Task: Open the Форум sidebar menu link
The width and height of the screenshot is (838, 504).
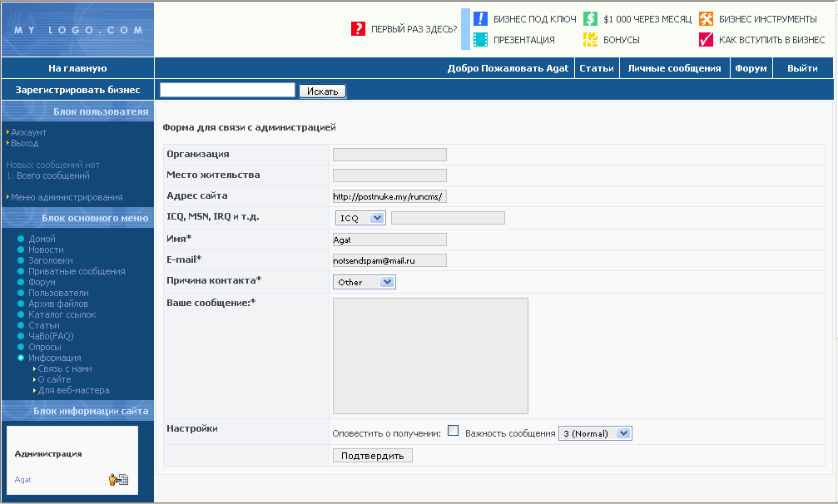Action: (x=42, y=282)
